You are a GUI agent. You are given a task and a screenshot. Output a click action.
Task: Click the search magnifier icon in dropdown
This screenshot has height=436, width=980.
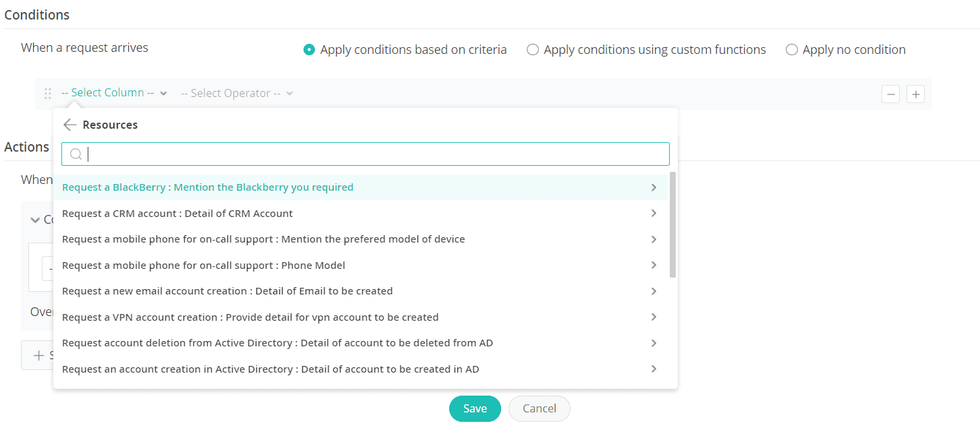pyautogui.click(x=76, y=154)
